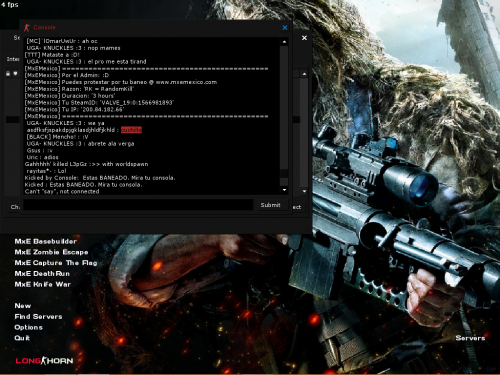Click the Submit button in the console

270,205
